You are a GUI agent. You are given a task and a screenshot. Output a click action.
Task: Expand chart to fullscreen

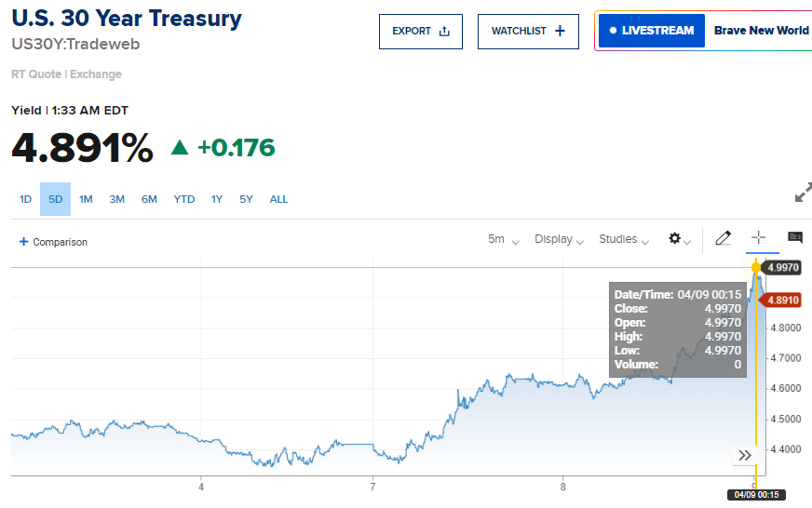click(803, 193)
